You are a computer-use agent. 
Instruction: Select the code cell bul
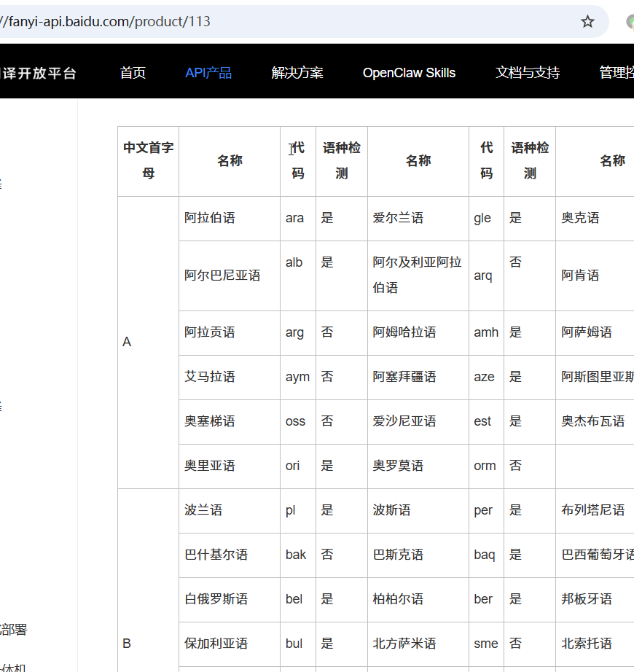298,644
